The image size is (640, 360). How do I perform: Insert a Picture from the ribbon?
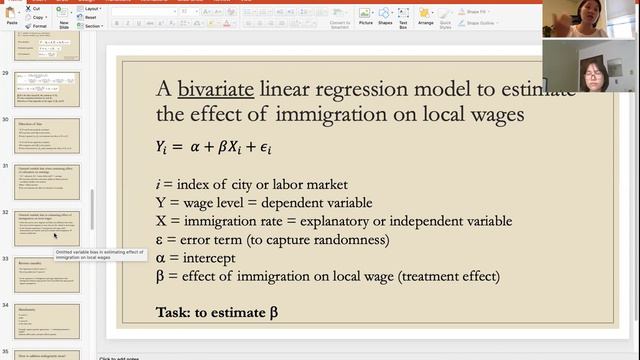[x=365, y=16]
